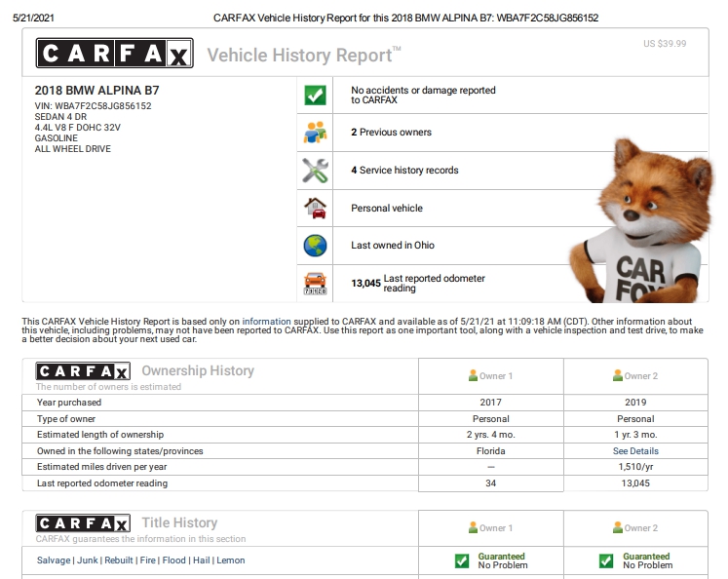Open the Hail title link
This screenshot has height=579, width=728.
[x=202, y=560]
